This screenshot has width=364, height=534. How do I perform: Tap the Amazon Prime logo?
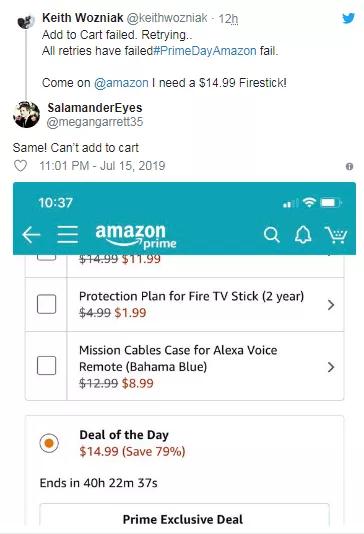pos(136,235)
